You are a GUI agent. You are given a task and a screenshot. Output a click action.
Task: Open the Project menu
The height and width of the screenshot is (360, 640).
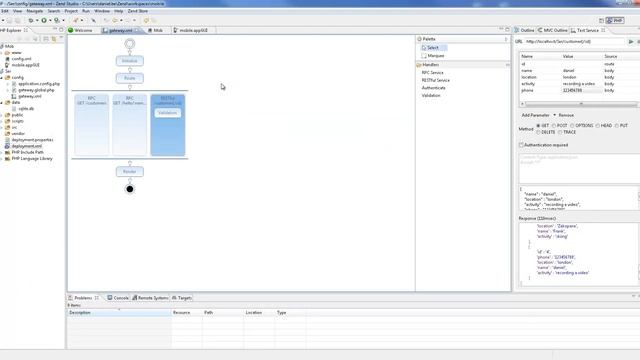(x=71, y=11)
